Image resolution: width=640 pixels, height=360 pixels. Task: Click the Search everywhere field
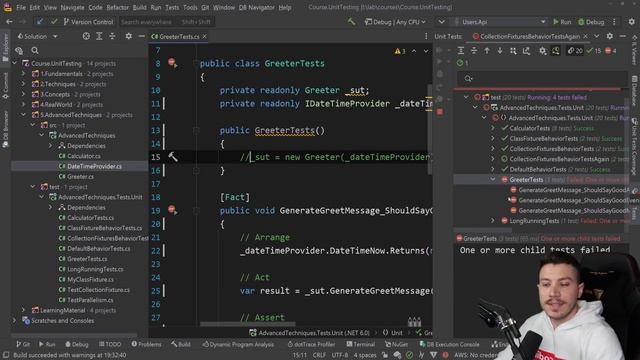click(167, 22)
